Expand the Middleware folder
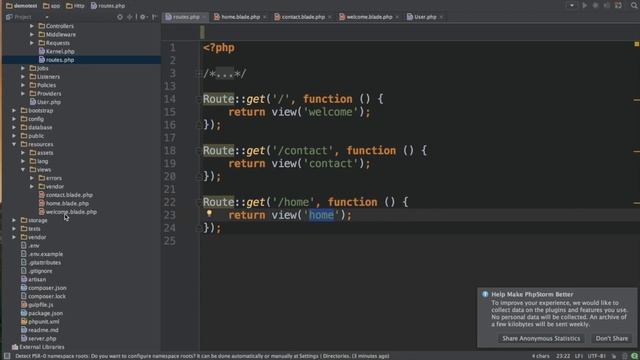The height and width of the screenshot is (360, 640). (x=32, y=35)
